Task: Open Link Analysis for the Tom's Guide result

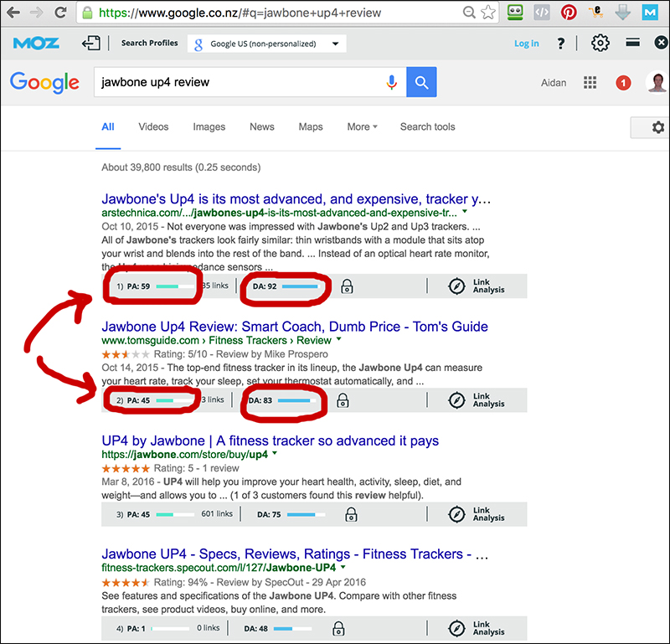Action: (x=477, y=400)
